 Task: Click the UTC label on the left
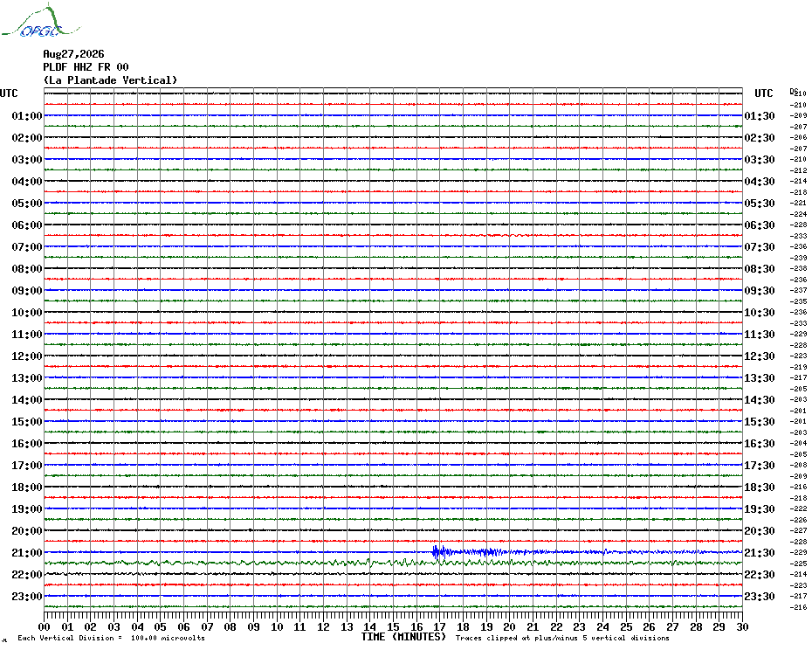coord(9,93)
